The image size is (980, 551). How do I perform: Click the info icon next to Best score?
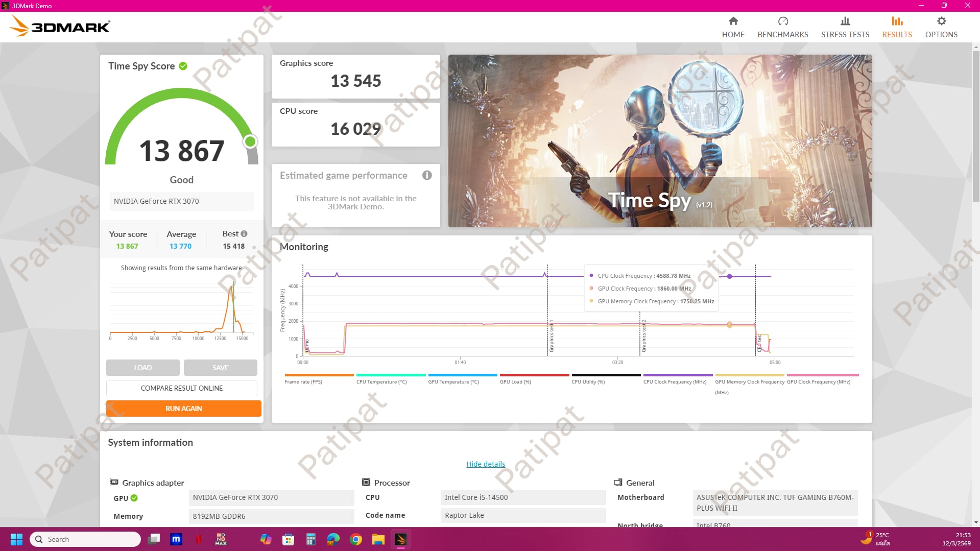tap(244, 234)
